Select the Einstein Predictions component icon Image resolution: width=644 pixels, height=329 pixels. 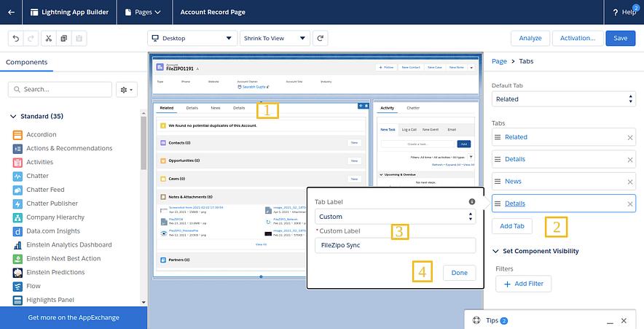pyautogui.click(x=17, y=273)
